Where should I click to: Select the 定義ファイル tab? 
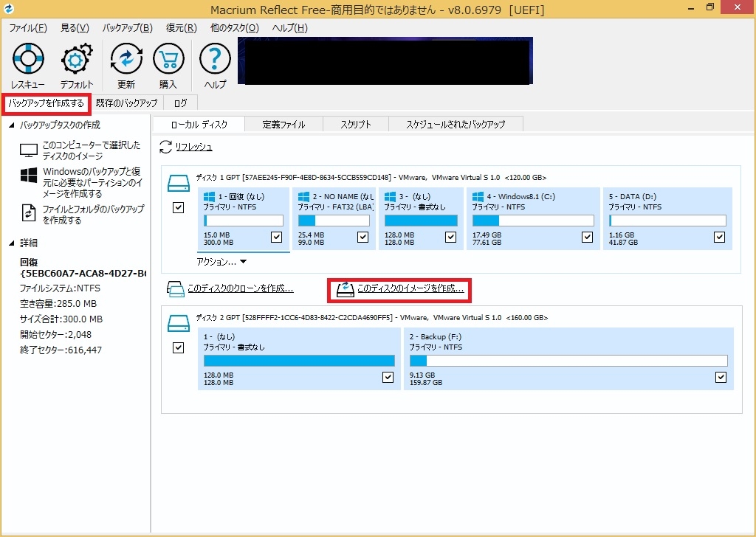283,124
